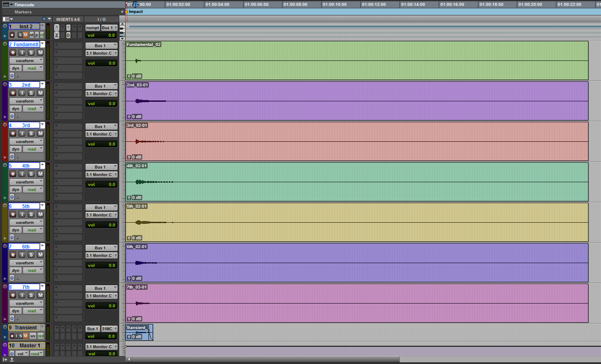
Task: Open the read automation mode dropdown on 4th track
Action: point(33,190)
